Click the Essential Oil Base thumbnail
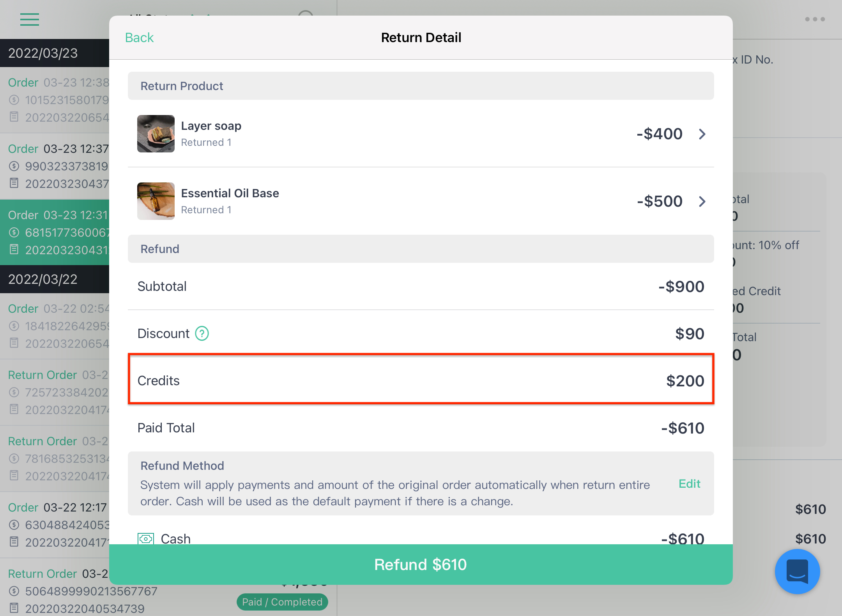842x616 pixels. click(156, 201)
